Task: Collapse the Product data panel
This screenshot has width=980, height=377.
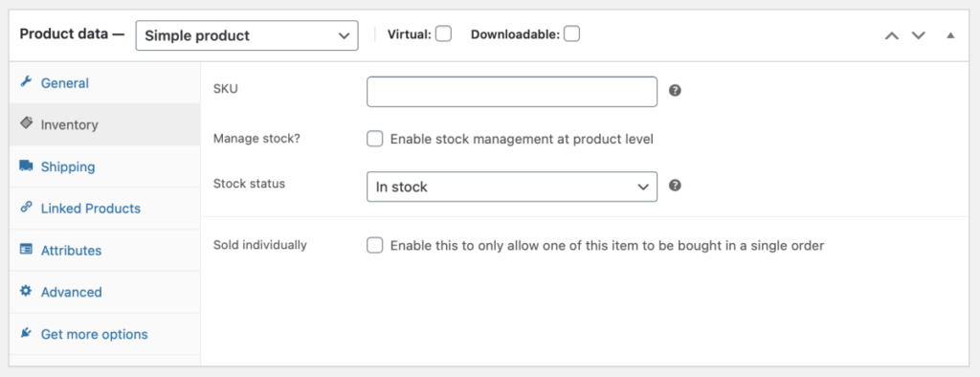Action: click(950, 35)
